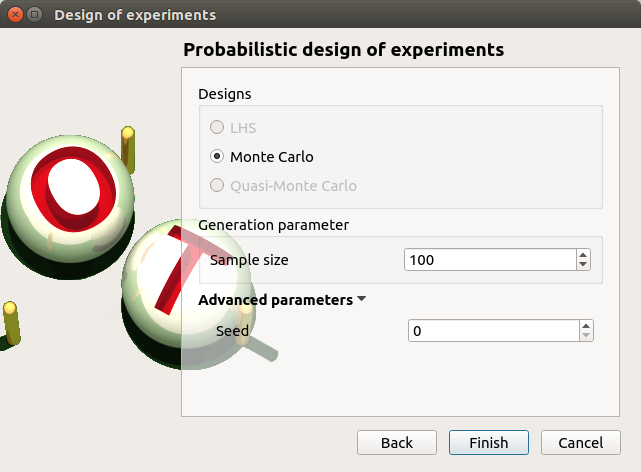641x472 pixels.
Task: Click the Seed label text
Action: tap(232, 331)
